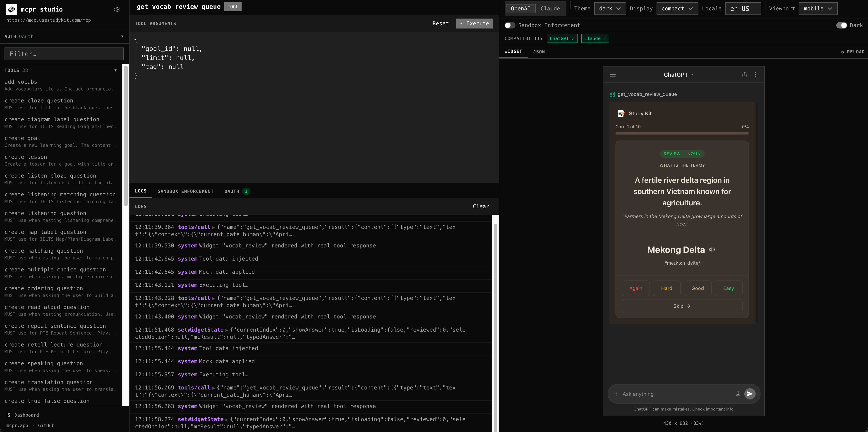Play pronunciation audio next to Mekong Delta

pyautogui.click(x=712, y=249)
